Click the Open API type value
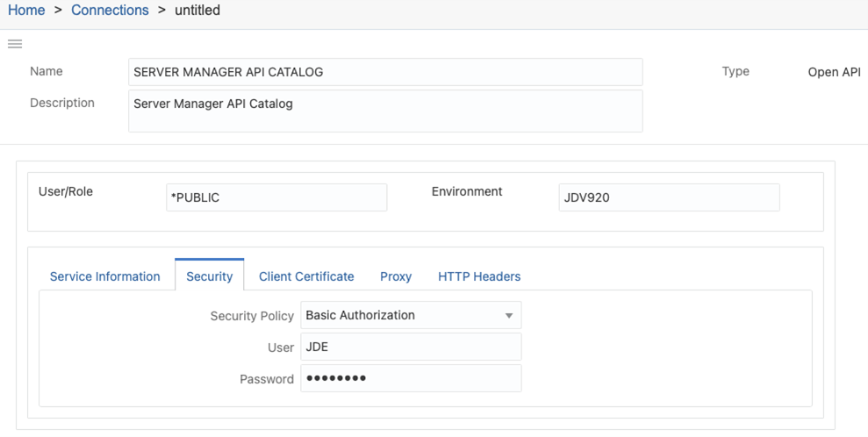Image resolution: width=868 pixels, height=437 pixels. (x=835, y=72)
